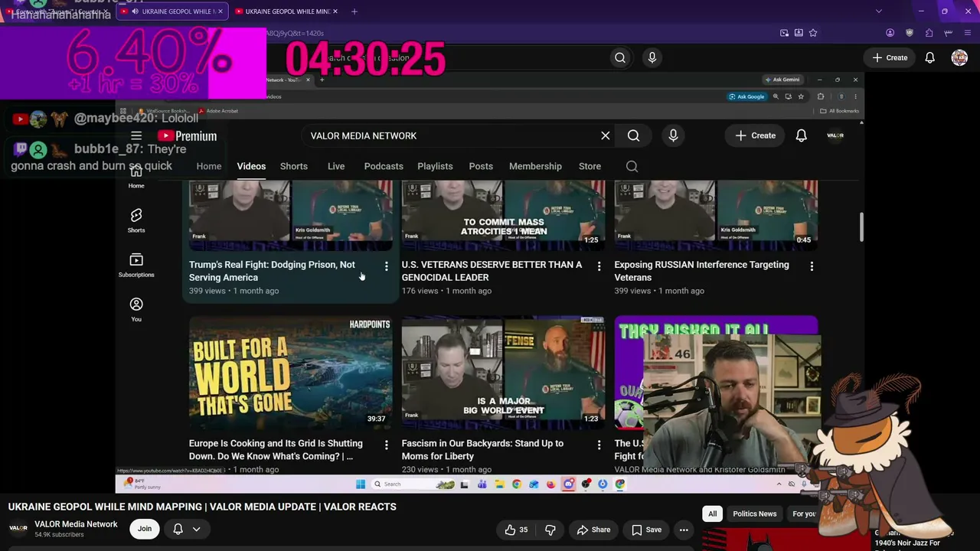Click the streamed taskbar Search box

coord(413,484)
